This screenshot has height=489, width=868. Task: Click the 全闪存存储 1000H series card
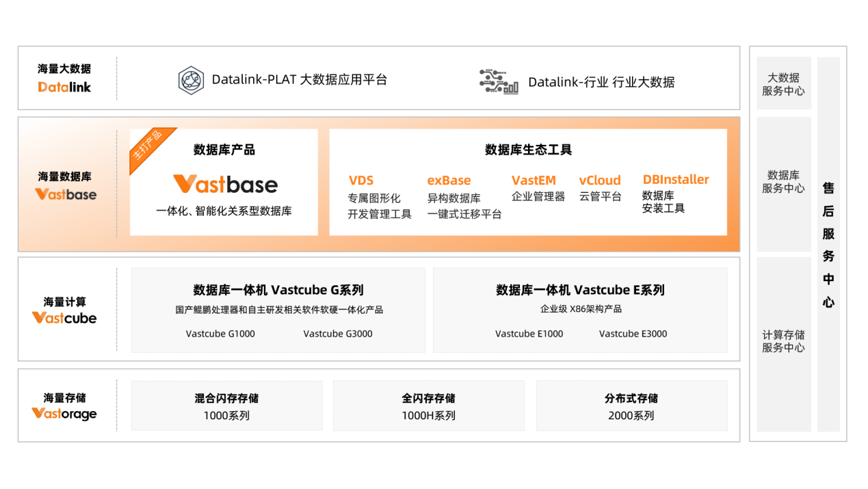coord(428,406)
